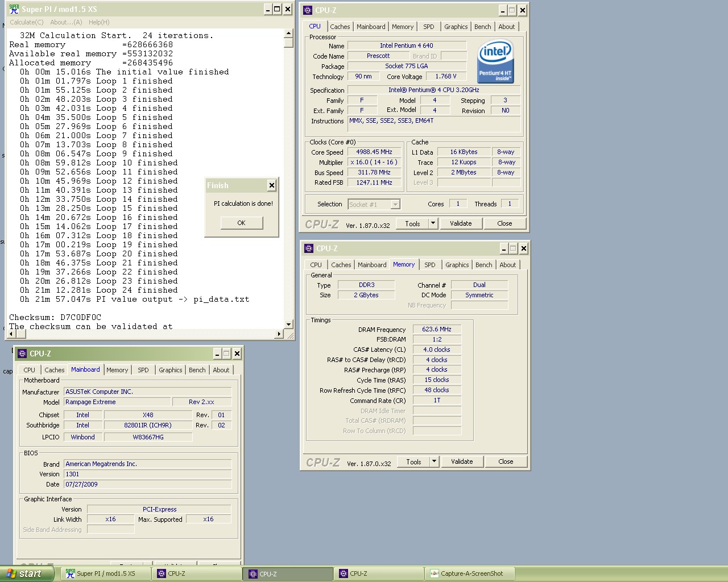
Task: Click Tools in the Memory CPU-Z window
Action: pyautogui.click(x=413, y=462)
